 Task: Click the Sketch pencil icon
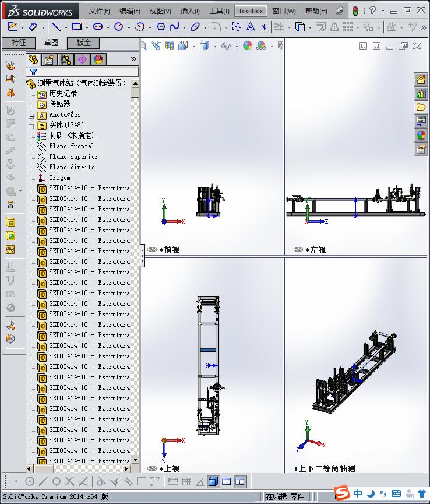12,27
